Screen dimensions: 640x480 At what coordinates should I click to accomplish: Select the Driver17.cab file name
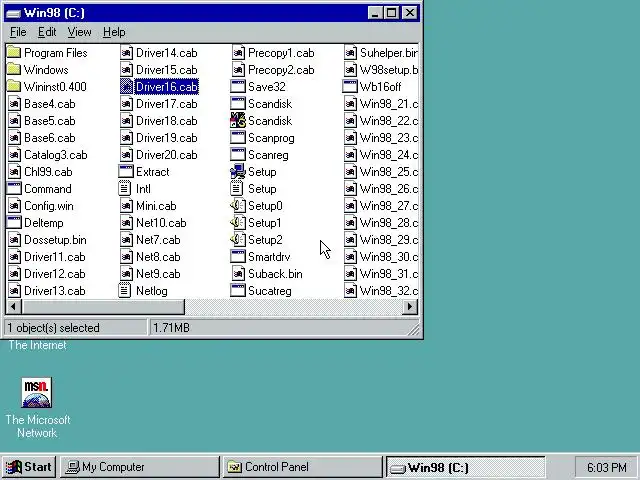click(167, 104)
